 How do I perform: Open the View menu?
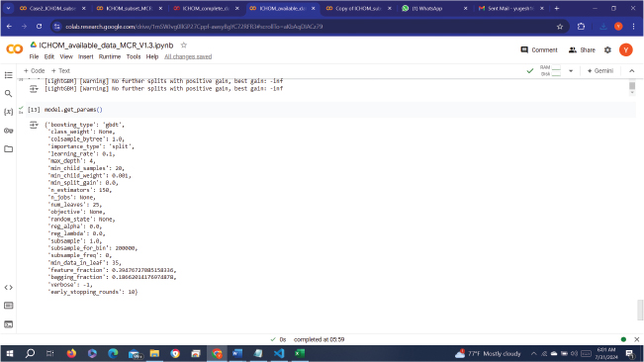[x=66, y=56]
